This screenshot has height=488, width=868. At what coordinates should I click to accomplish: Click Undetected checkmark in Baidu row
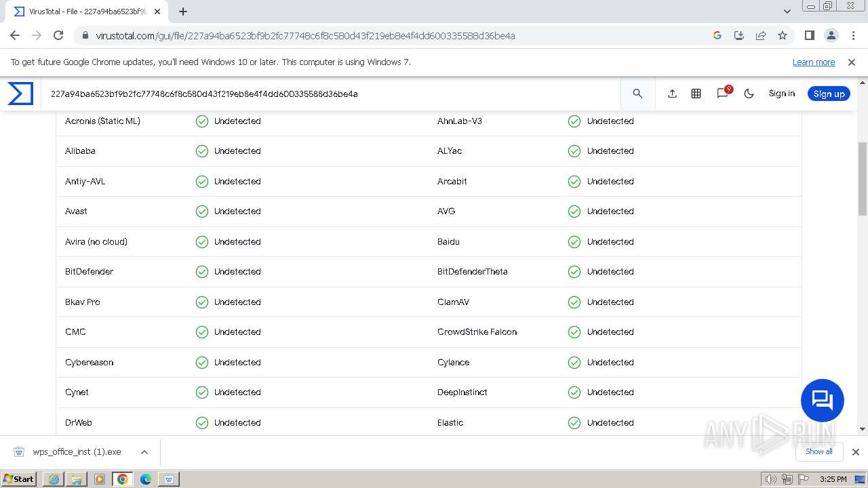point(574,241)
